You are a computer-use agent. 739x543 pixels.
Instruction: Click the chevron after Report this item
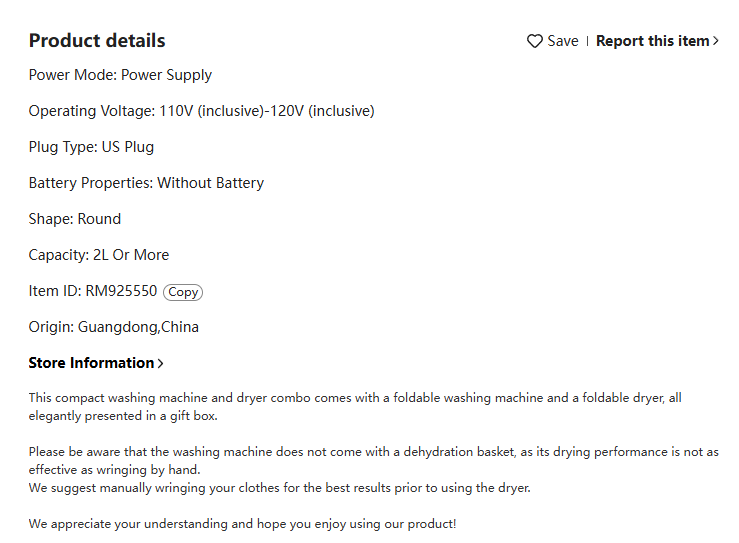point(715,41)
